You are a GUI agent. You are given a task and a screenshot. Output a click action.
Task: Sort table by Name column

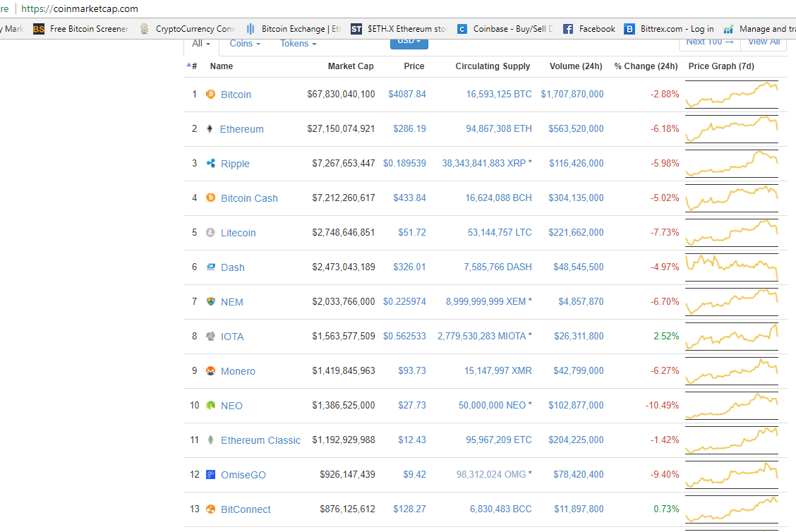click(222, 66)
